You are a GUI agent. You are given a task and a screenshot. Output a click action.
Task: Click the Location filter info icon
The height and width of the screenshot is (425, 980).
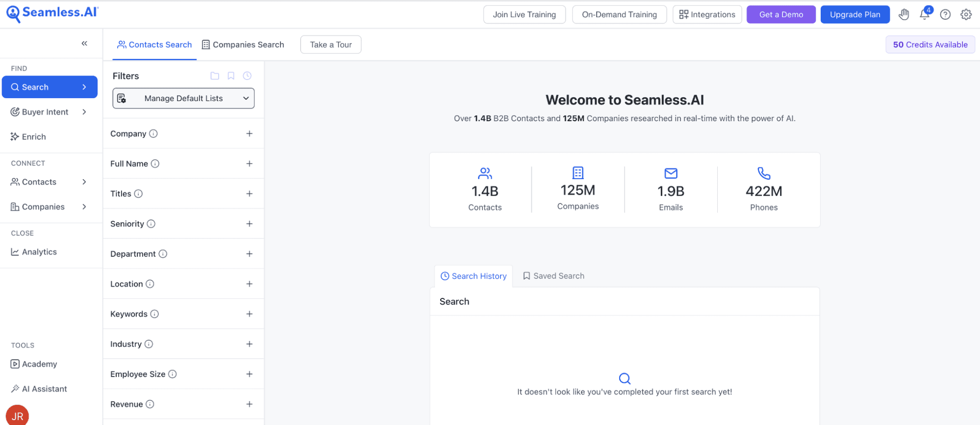click(150, 284)
